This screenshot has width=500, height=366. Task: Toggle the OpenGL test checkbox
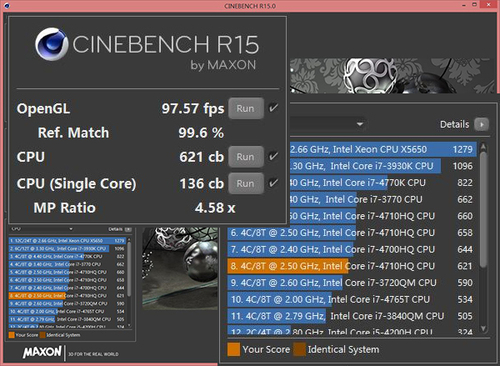(x=273, y=108)
